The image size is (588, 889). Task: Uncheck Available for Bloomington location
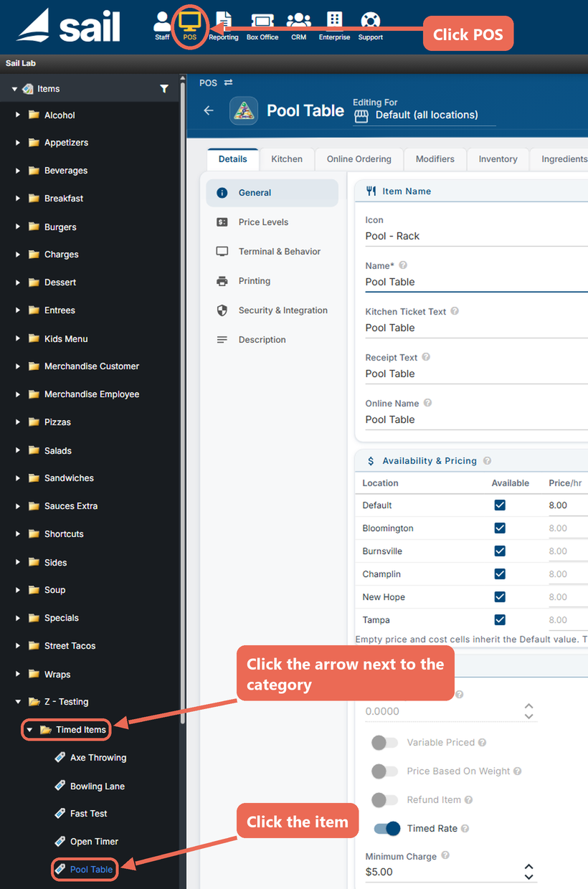click(x=500, y=528)
